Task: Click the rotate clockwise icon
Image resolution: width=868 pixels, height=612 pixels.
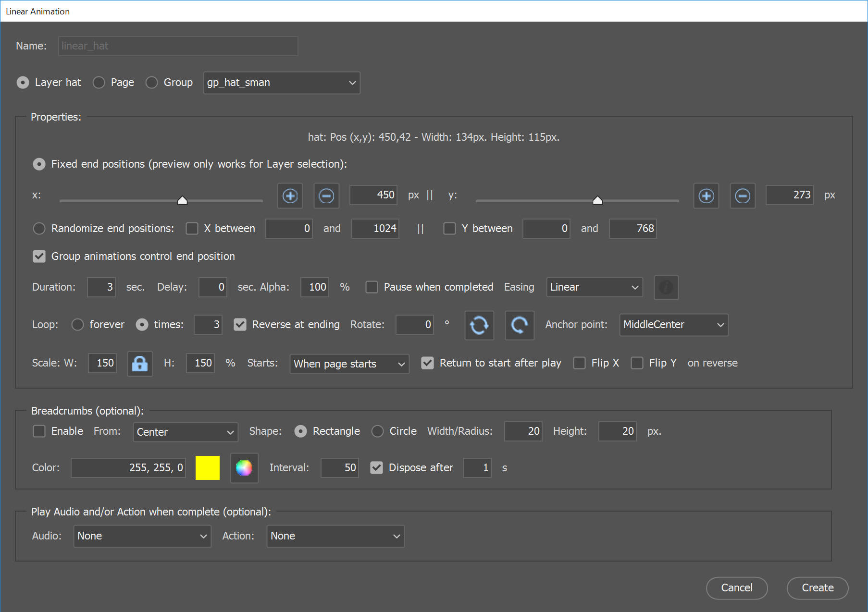Action: pos(520,325)
